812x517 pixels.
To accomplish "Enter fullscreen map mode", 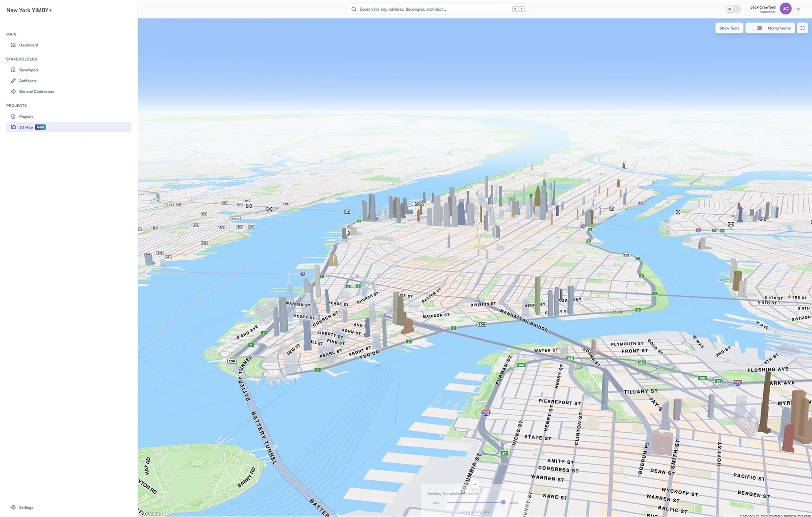I will click(x=803, y=28).
